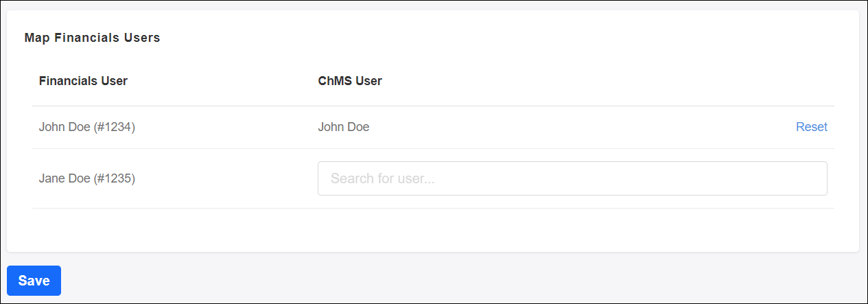Select the Jane Doe (#1235) entry
The height and width of the screenshot is (304, 868).
point(87,178)
